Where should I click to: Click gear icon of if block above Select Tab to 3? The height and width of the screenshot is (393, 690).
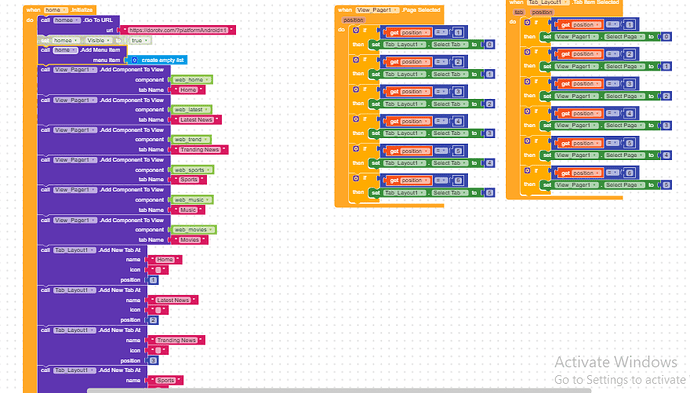(x=356, y=119)
